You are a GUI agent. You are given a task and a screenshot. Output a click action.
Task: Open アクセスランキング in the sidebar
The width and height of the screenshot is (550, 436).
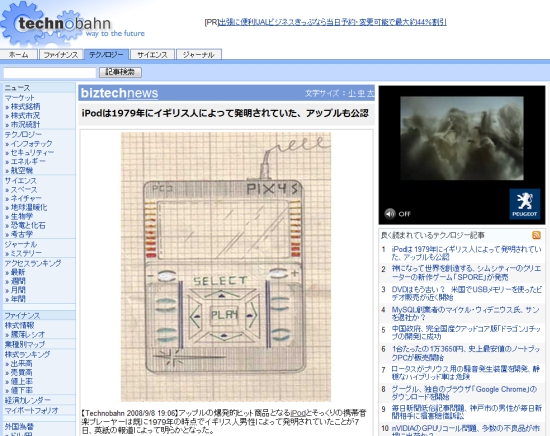tap(33, 263)
